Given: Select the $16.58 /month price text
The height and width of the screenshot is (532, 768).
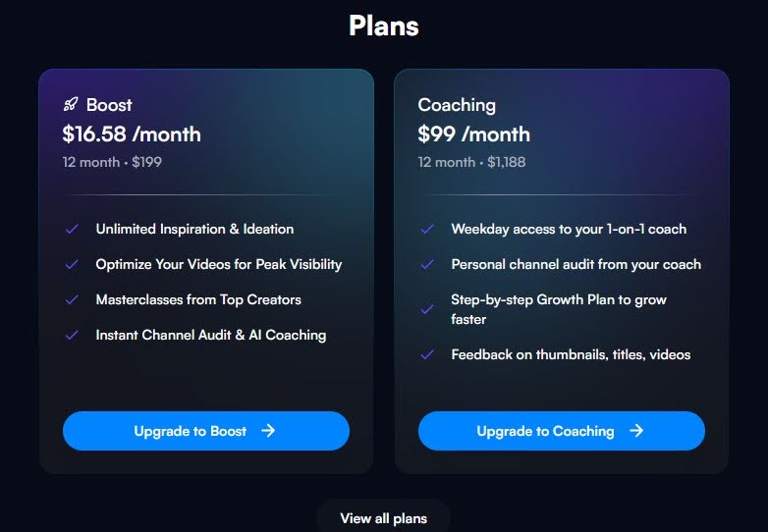Looking at the screenshot, I should (x=132, y=134).
